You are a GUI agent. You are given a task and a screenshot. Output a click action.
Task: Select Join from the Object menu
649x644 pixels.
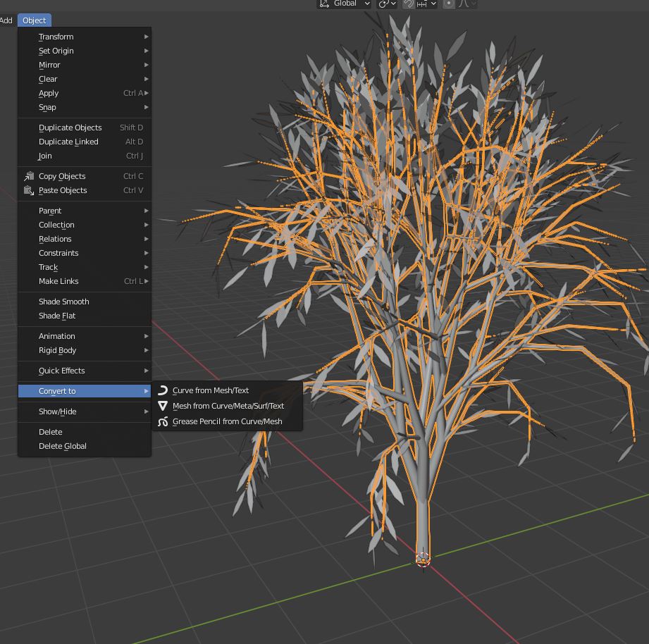[85, 156]
